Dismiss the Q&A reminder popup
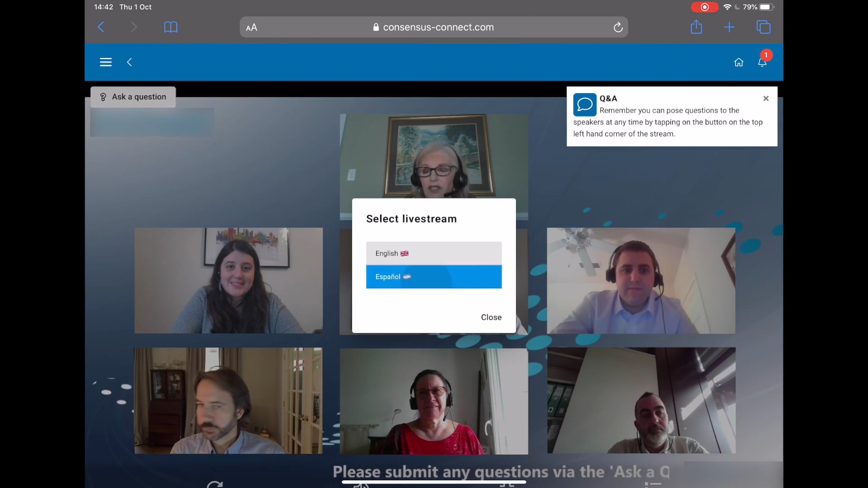The width and height of the screenshot is (868, 488). (x=765, y=98)
